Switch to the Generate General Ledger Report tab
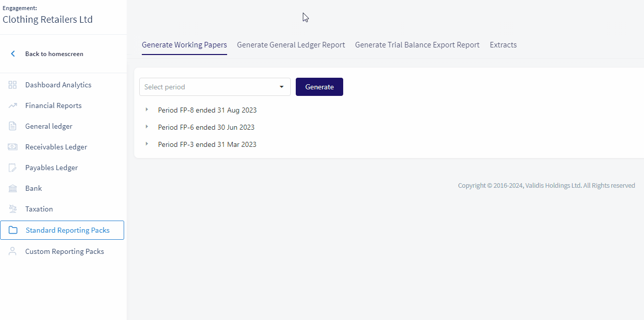Screen dimensions: 644x320 [x=291, y=44]
